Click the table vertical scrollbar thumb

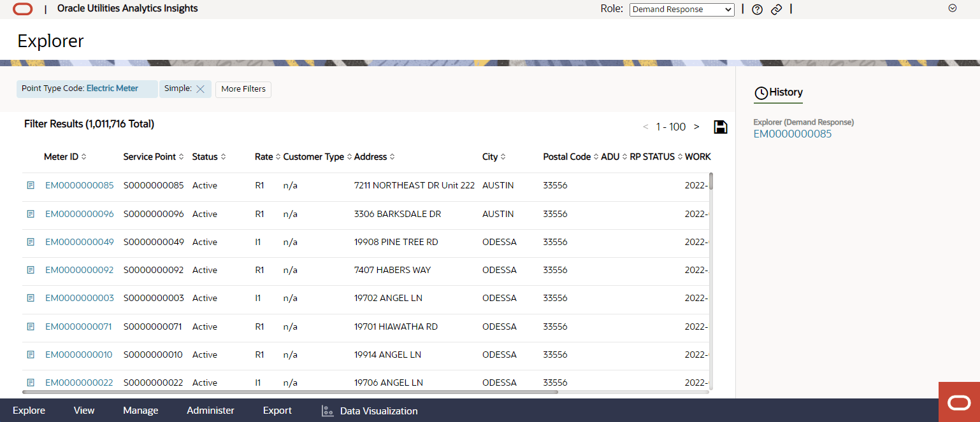711,181
